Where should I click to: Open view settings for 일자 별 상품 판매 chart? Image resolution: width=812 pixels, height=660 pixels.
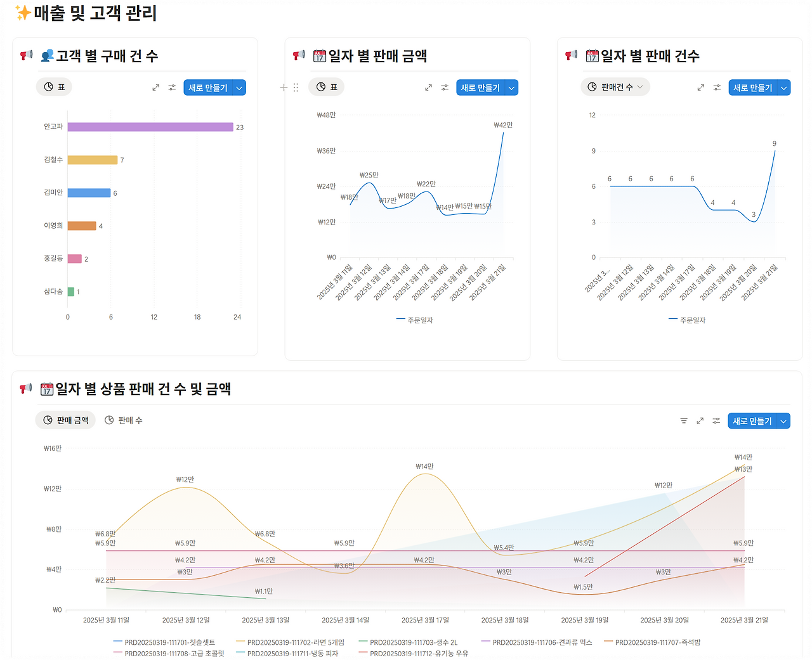click(716, 421)
